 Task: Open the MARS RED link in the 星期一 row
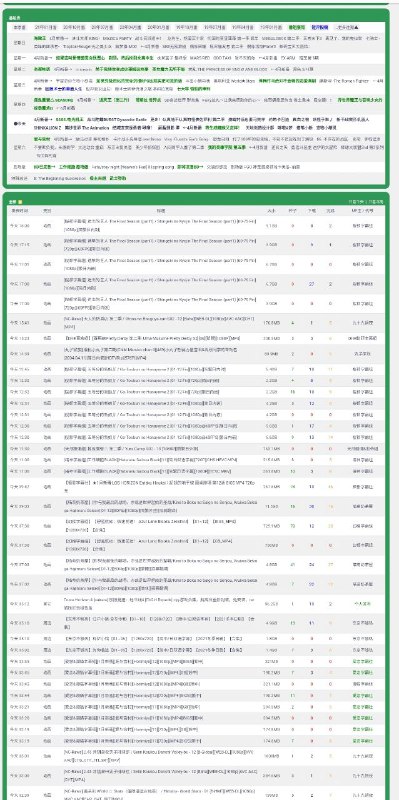200,58
